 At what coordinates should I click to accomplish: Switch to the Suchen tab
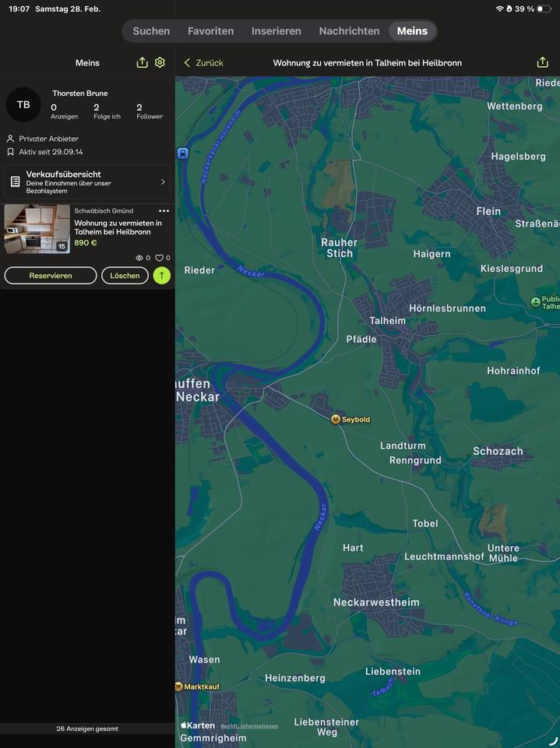tap(151, 31)
